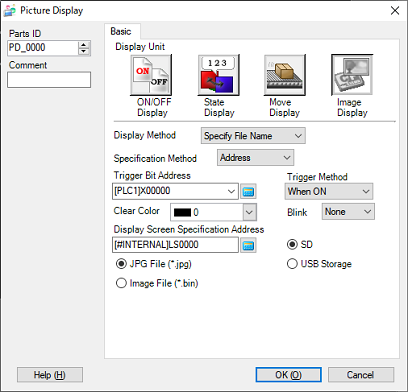Open the Display Method dropdown
The image size is (408, 392).
(253, 136)
